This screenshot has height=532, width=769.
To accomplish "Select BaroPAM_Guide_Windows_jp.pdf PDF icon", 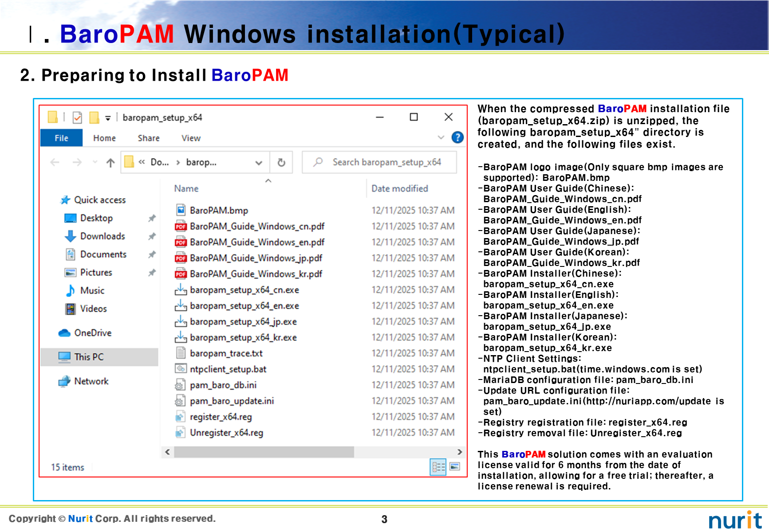I will pyautogui.click(x=181, y=258).
